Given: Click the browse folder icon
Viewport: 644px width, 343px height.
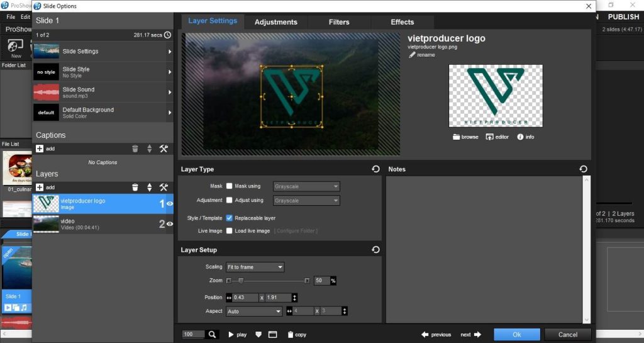Looking at the screenshot, I should coord(457,137).
